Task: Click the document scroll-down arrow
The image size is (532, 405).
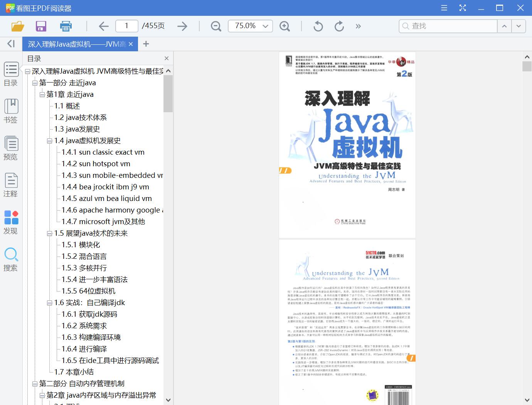Action: pos(527,400)
